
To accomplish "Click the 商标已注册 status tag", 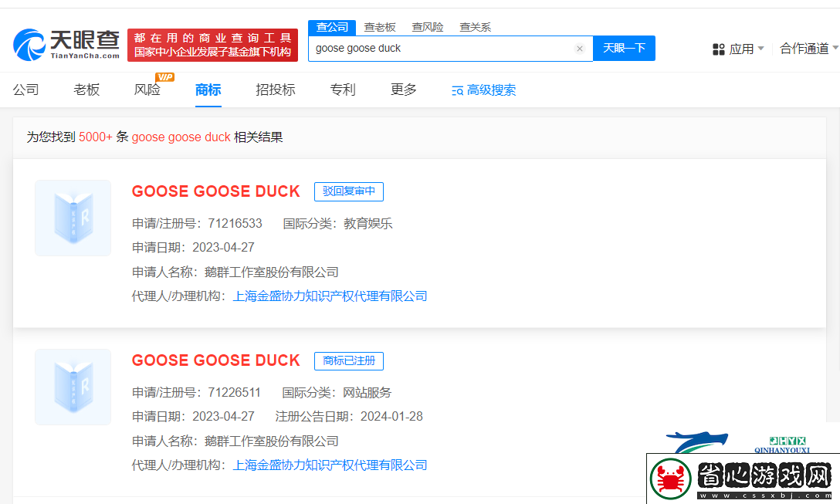I will (349, 361).
